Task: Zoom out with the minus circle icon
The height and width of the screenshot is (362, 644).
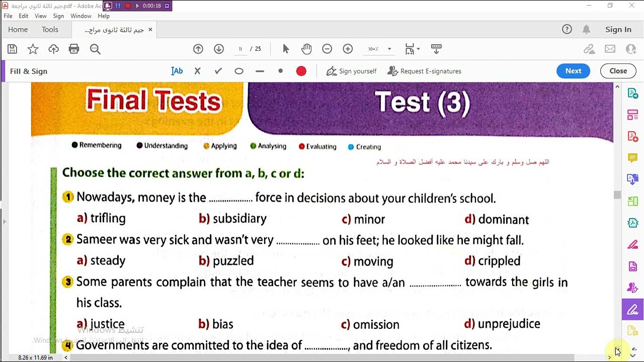Action: [x=327, y=49]
